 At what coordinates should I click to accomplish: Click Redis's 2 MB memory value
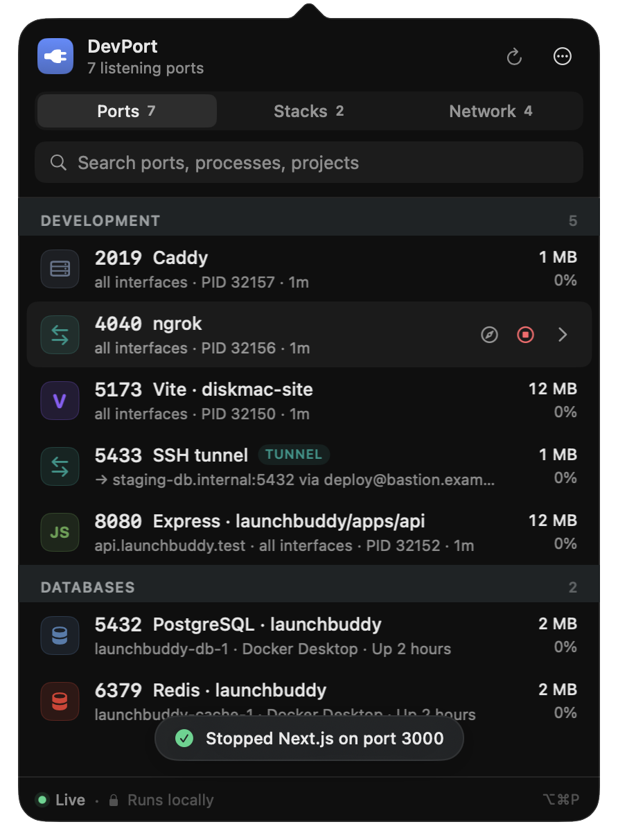[558, 690]
